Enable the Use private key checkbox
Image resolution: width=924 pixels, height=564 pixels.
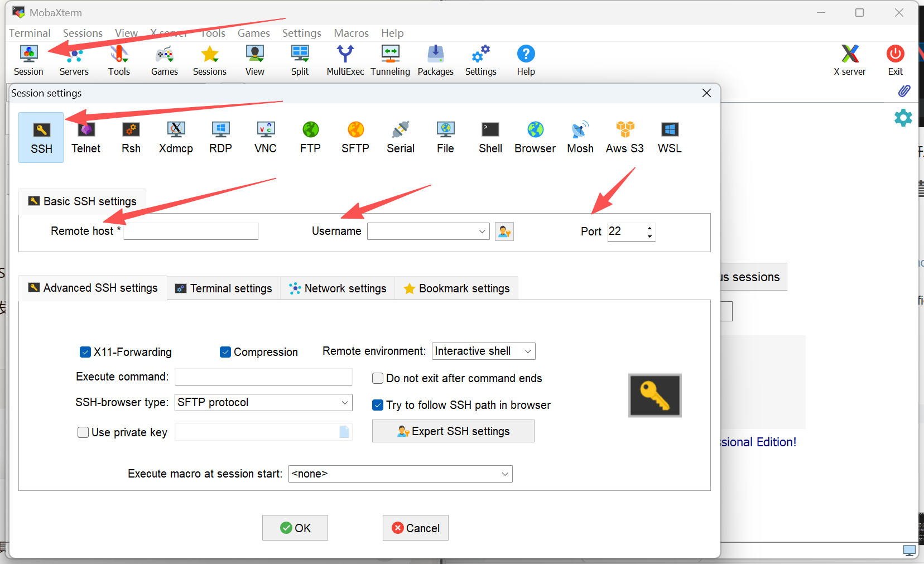pos(83,432)
